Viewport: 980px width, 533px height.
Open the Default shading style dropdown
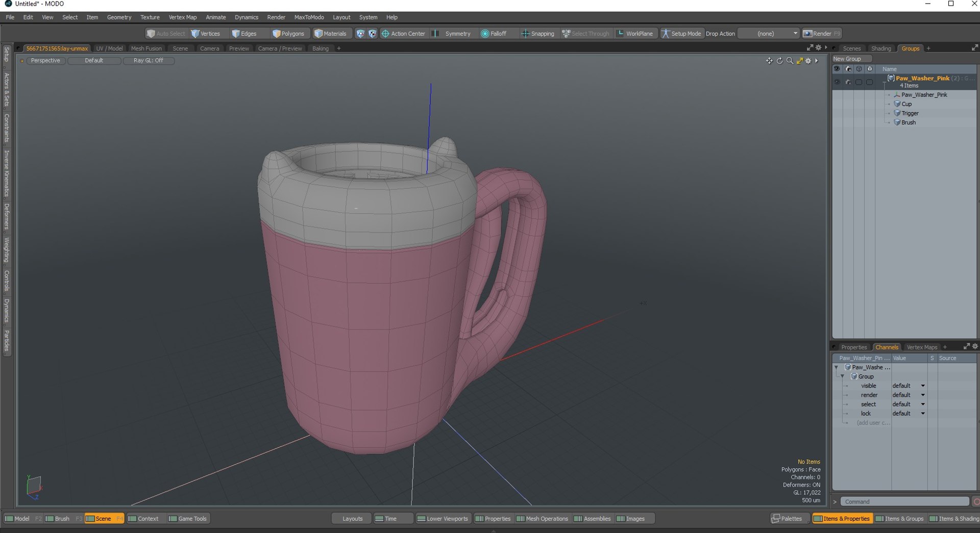pos(94,61)
